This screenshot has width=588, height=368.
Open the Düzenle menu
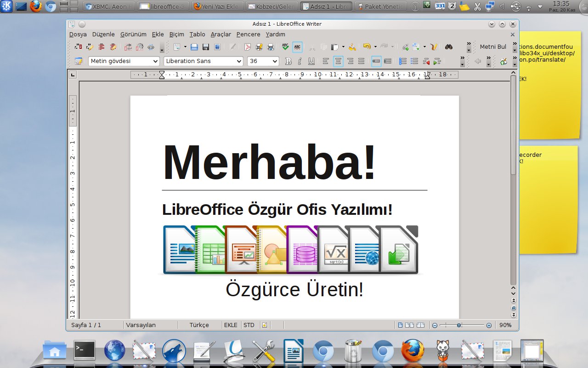tap(103, 34)
